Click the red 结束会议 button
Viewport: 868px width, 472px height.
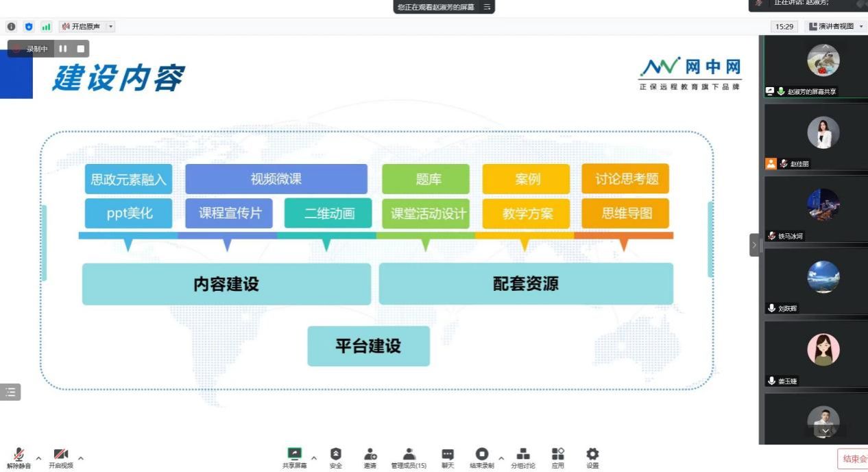click(854, 459)
